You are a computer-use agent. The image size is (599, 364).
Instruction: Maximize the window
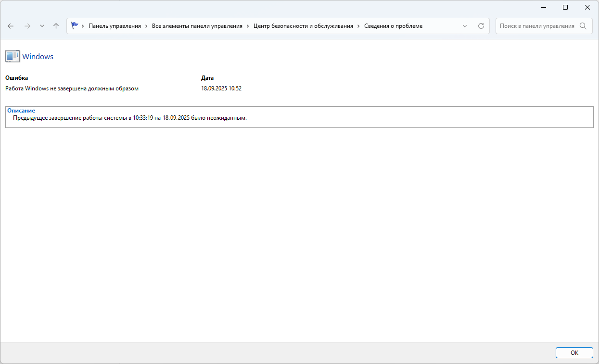(565, 7)
